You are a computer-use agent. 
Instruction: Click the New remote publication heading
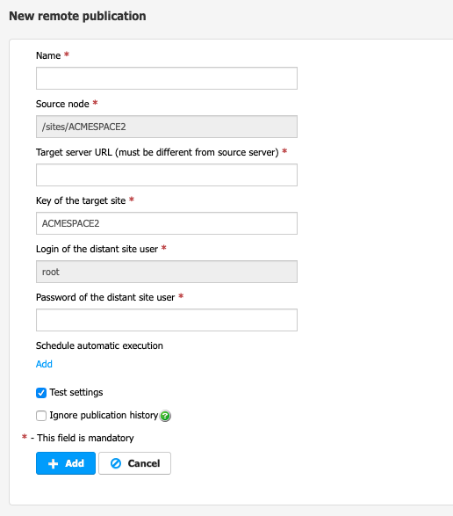coord(77,16)
